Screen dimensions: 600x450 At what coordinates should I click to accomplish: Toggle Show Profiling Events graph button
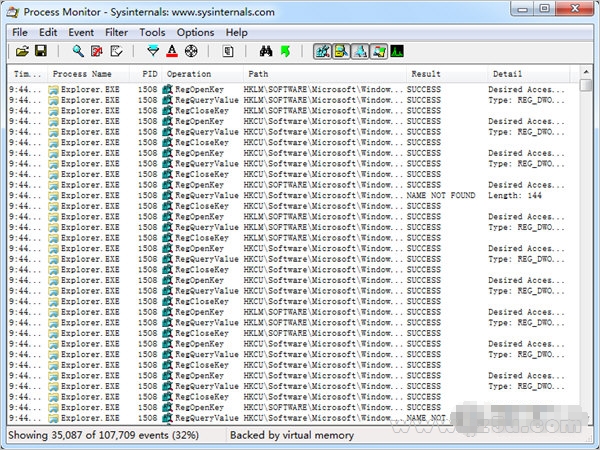click(x=397, y=51)
